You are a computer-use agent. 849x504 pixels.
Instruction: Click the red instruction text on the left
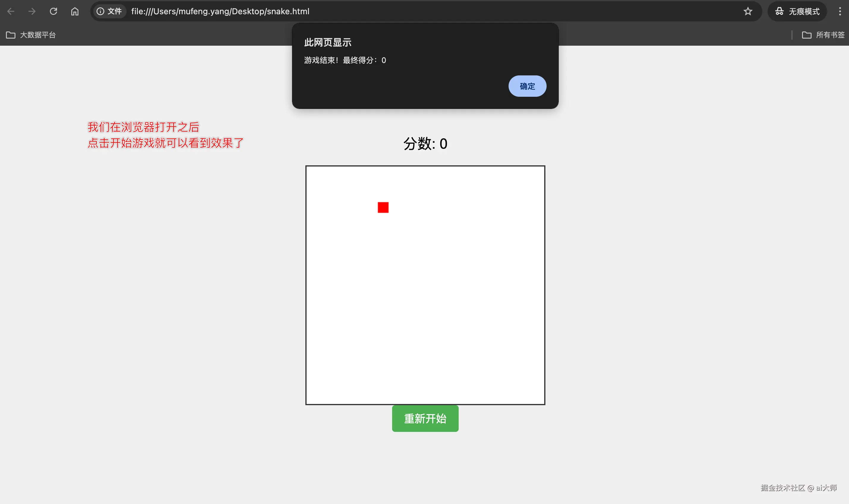[x=165, y=135]
